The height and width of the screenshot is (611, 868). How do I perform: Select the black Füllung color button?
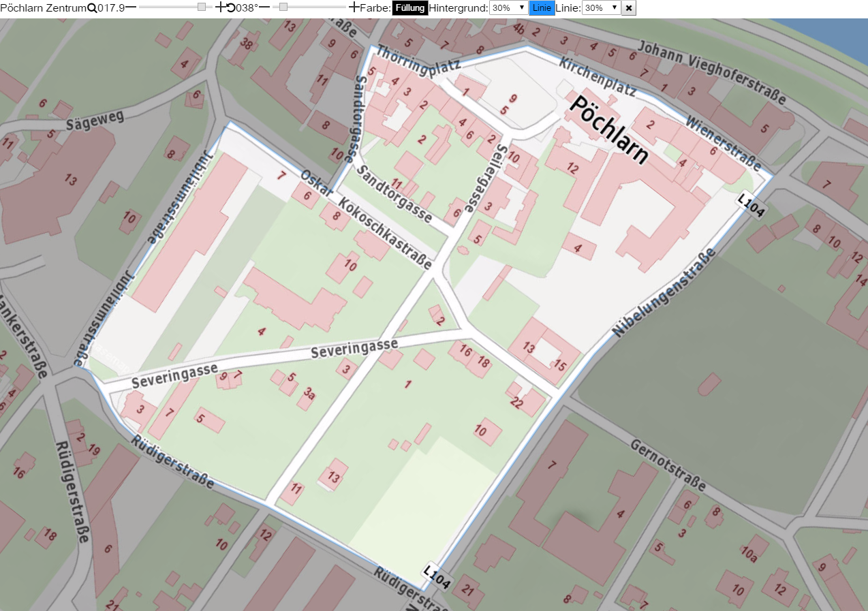pyautogui.click(x=410, y=8)
